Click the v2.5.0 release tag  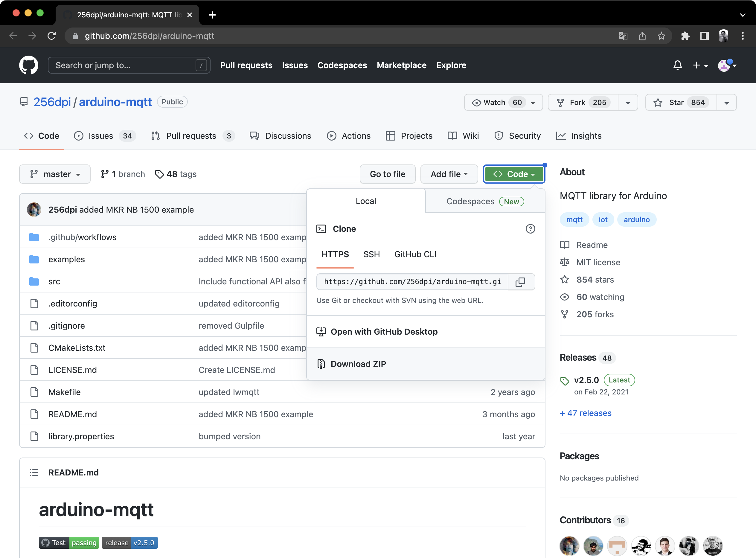[x=586, y=380]
